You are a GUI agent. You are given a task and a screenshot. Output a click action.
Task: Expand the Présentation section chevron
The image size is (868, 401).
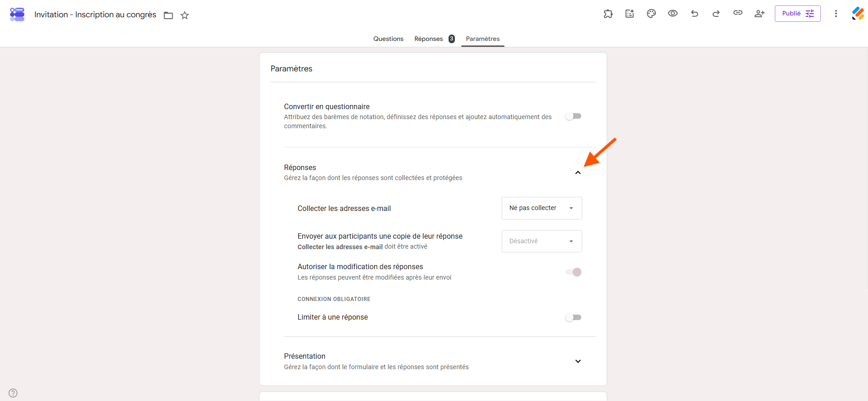click(x=578, y=361)
